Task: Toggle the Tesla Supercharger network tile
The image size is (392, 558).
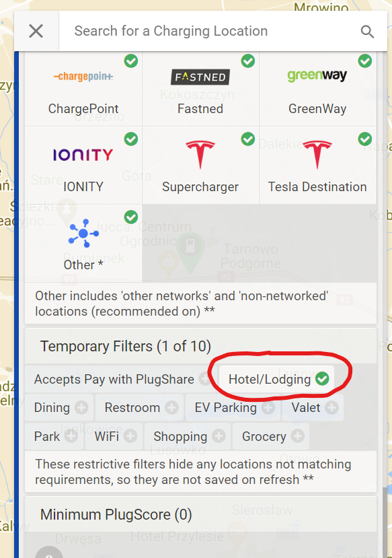Action: tap(200, 166)
